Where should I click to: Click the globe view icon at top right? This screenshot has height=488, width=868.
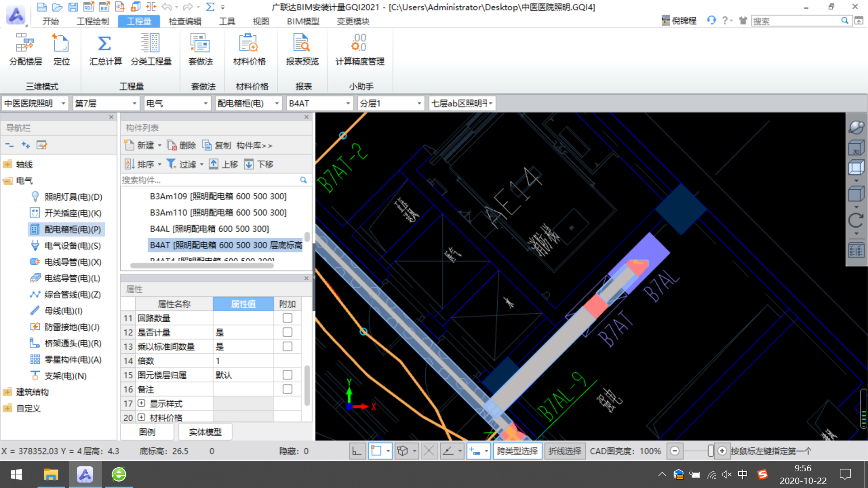click(x=856, y=127)
